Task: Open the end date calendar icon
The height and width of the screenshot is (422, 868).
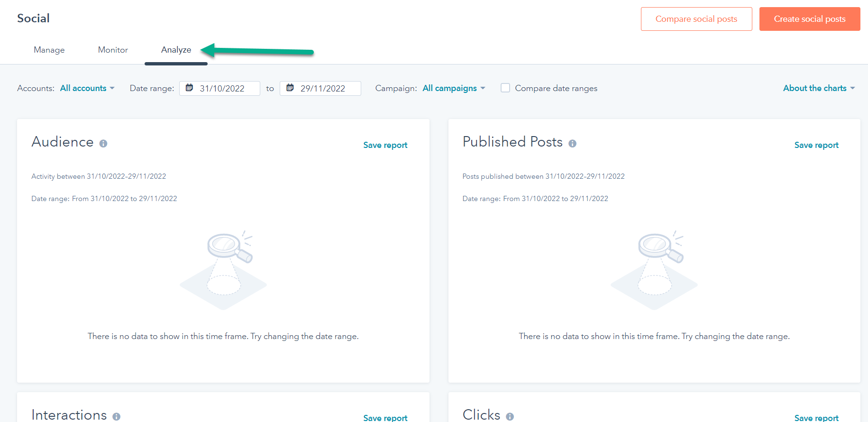Action: coord(290,88)
